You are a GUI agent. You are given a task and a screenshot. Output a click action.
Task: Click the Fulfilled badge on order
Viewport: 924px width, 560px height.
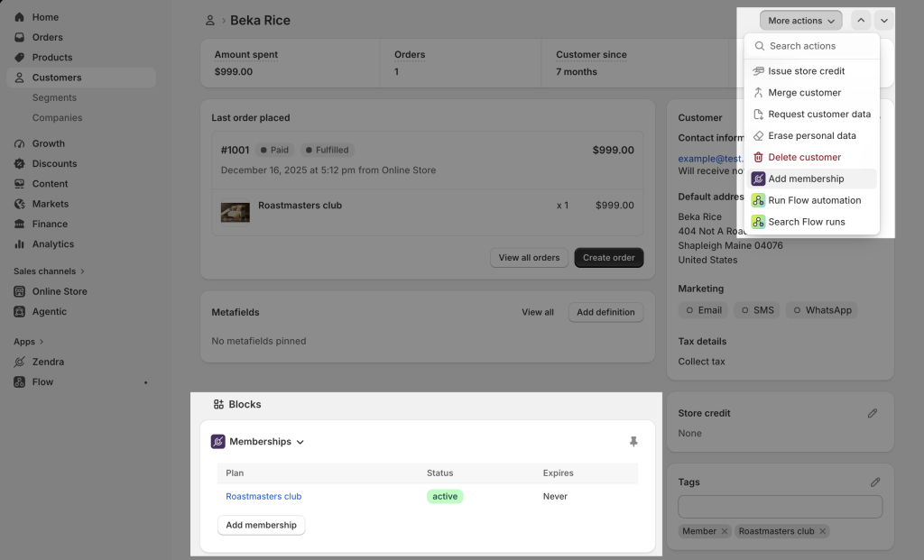coord(327,150)
